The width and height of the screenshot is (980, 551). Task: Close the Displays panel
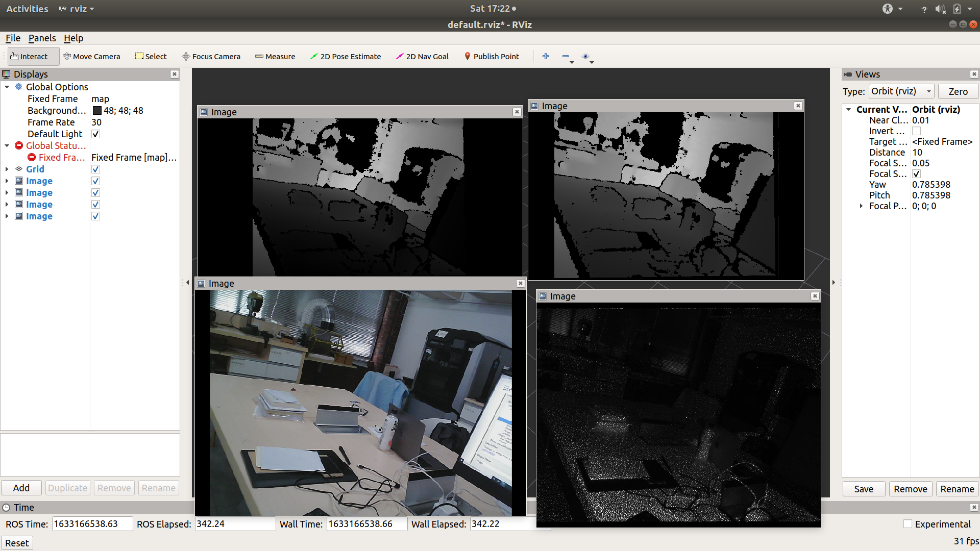175,74
